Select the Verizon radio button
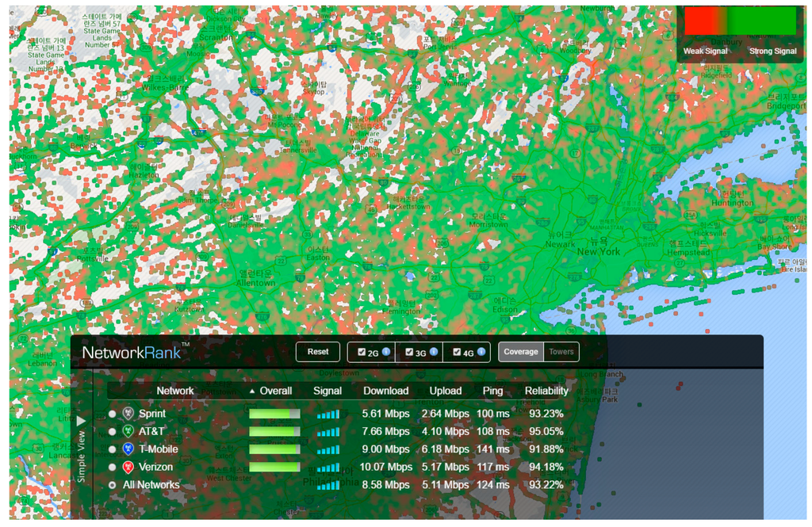The width and height of the screenshot is (812, 527). click(x=112, y=468)
